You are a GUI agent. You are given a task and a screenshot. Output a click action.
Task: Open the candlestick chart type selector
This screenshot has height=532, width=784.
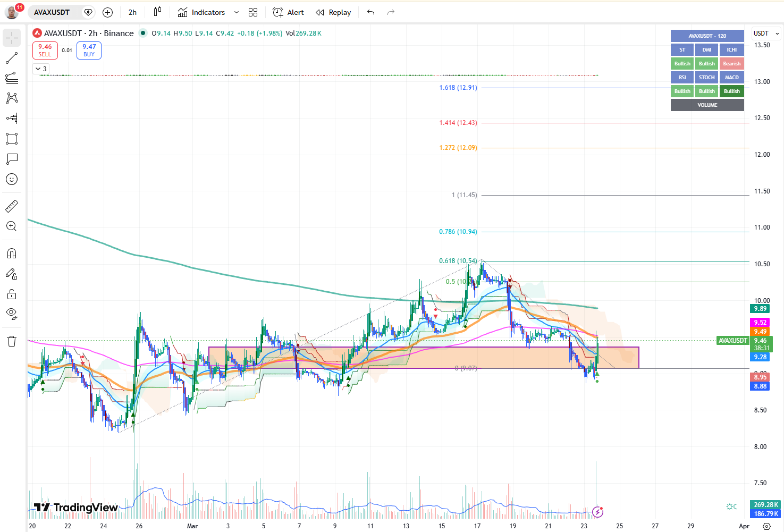[x=157, y=12]
